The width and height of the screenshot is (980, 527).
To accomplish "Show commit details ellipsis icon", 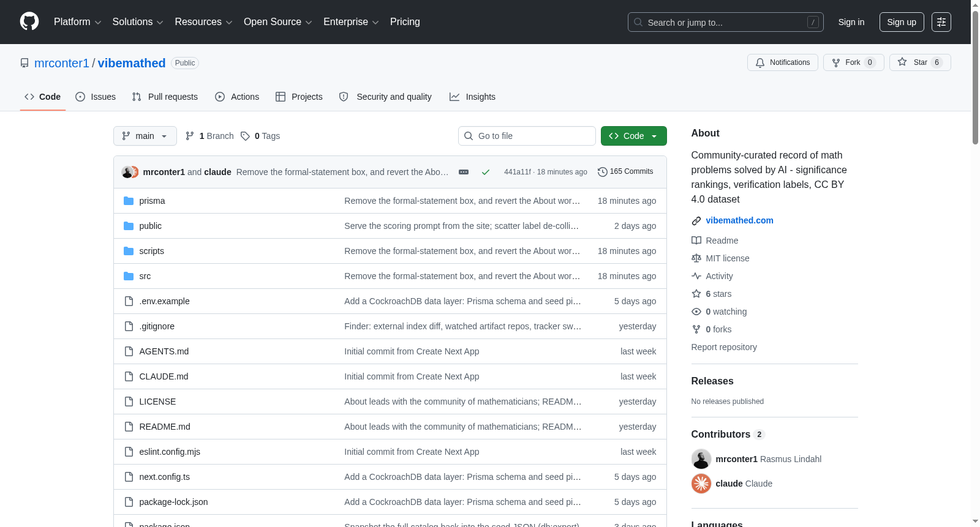I will click(x=464, y=172).
